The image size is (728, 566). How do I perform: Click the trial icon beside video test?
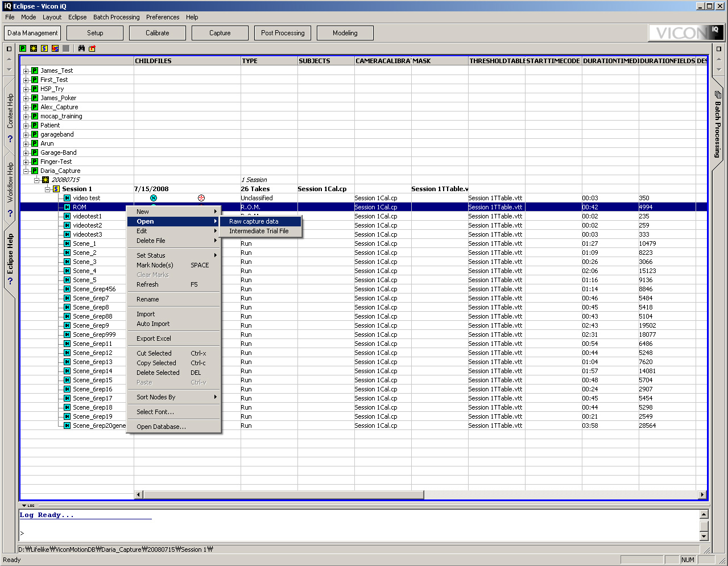(67, 198)
